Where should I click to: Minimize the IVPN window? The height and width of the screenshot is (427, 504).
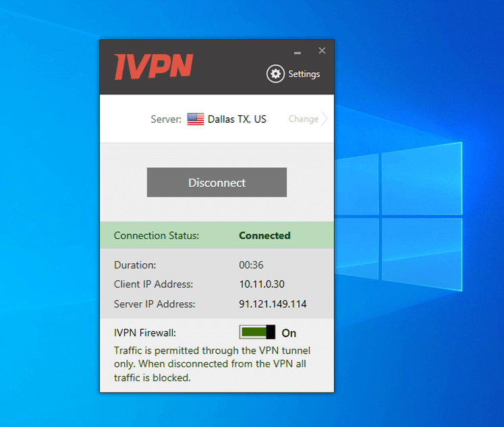tap(298, 53)
